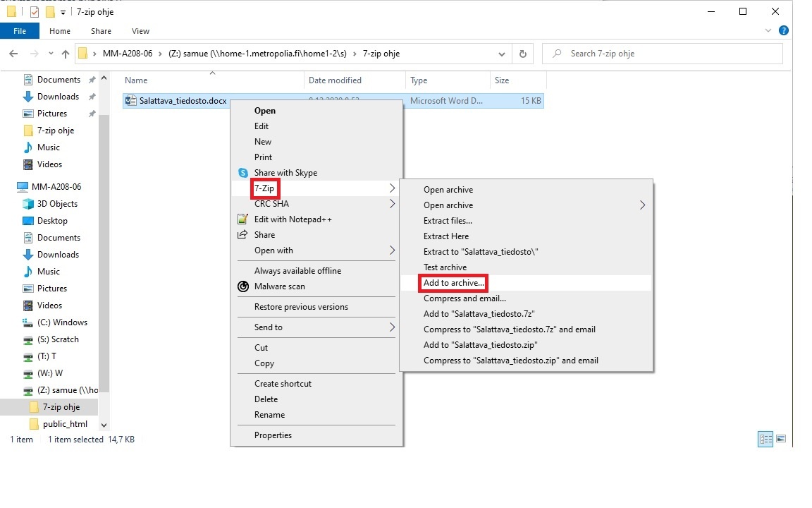Expand the second Open archive submenu arrow
The image size is (812, 508).
click(x=642, y=205)
